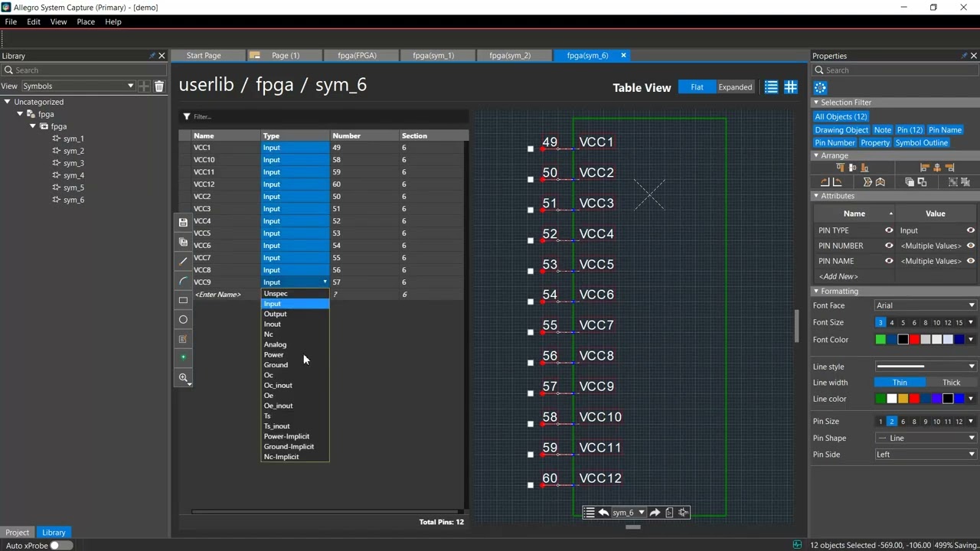The image size is (980, 551).
Task: Click the redo arrow in canvas bottom toolbar
Action: tap(655, 513)
